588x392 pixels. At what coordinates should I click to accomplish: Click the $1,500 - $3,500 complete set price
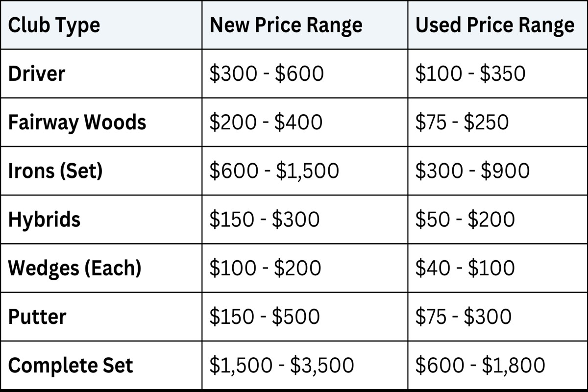(282, 366)
